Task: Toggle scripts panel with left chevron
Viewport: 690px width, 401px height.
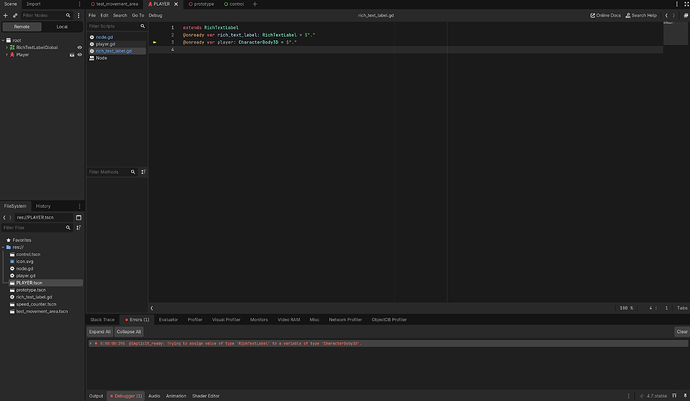Action: tap(152, 308)
